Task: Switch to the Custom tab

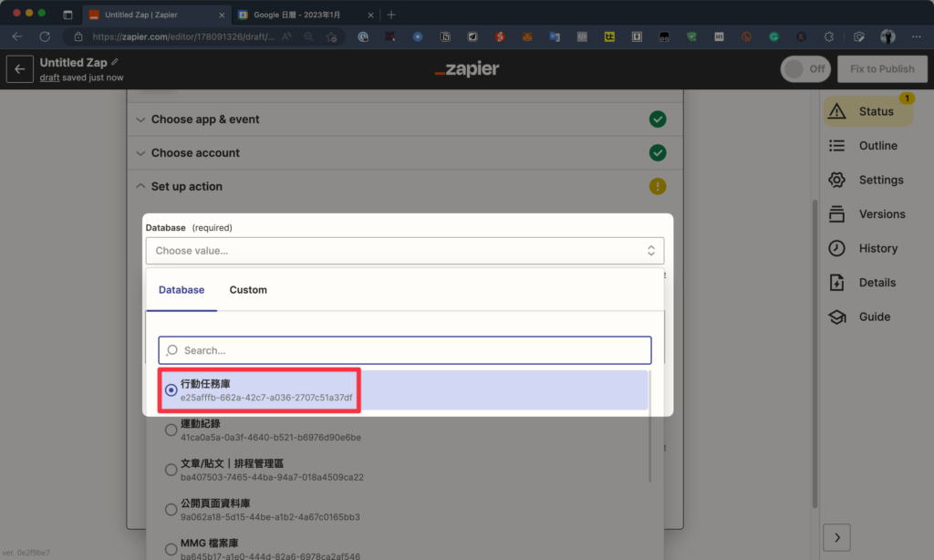Action: 248,290
